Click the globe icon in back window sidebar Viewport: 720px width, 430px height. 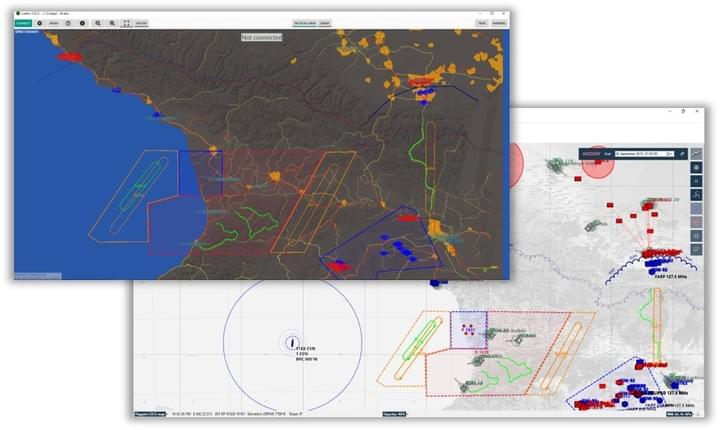[x=697, y=168]
